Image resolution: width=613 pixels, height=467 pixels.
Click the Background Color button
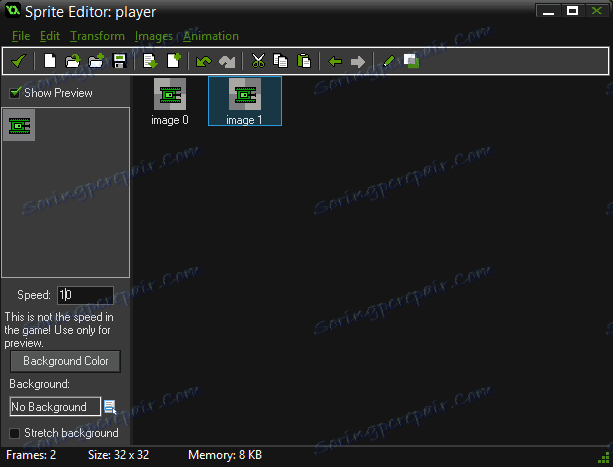(x=65, y=361)
